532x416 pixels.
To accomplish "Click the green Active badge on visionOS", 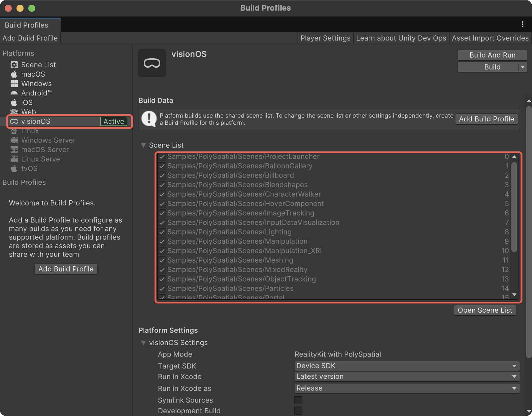I will point(114,121).
